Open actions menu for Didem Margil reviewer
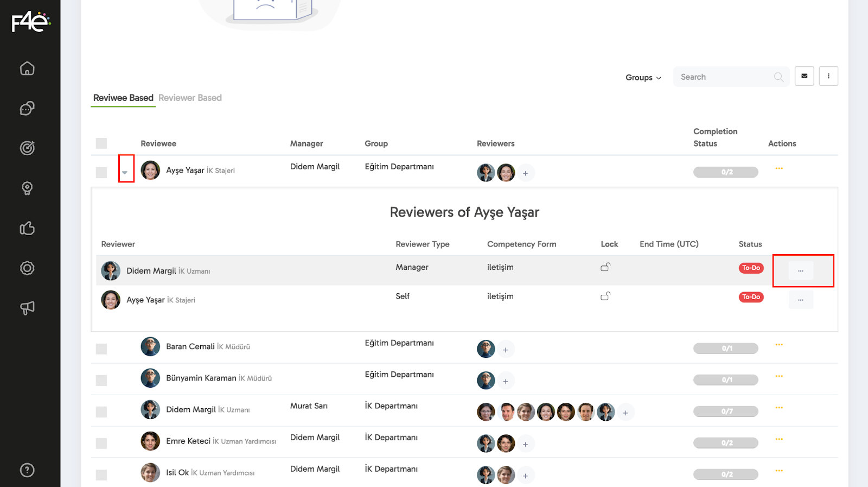 tap(801, 270)
